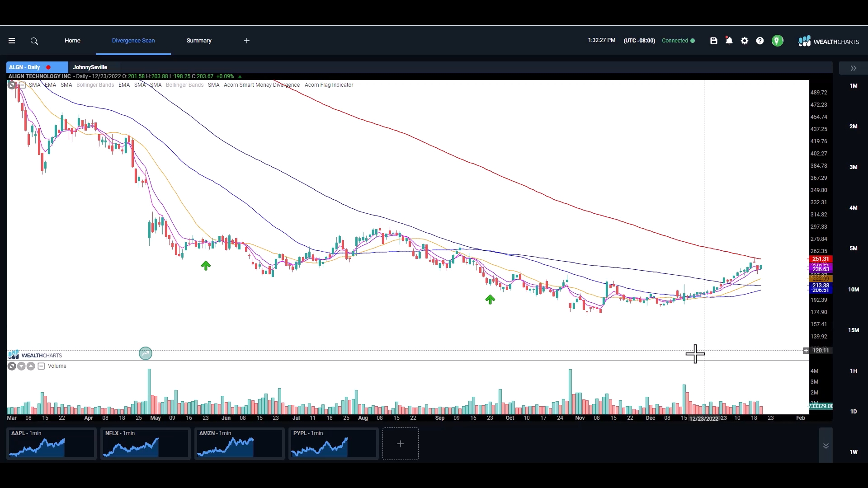Set timeframe to 2M
The width and height of the screenshot is (868, 488).
point(854,127)
